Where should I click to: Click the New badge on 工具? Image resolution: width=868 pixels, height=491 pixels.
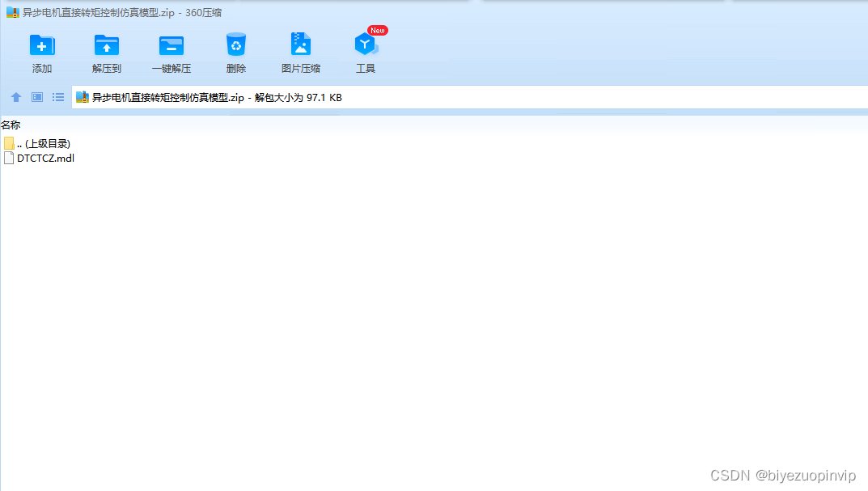(376, 30)
